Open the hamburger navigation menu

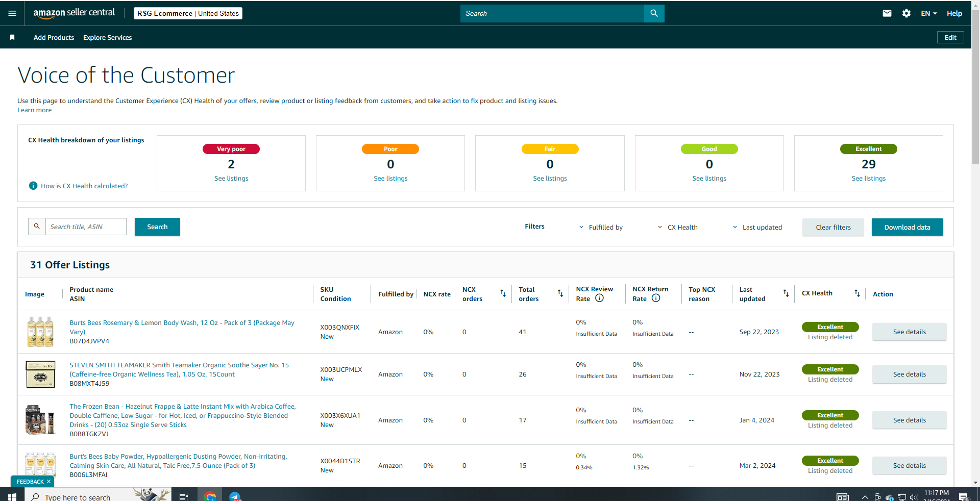12,13
